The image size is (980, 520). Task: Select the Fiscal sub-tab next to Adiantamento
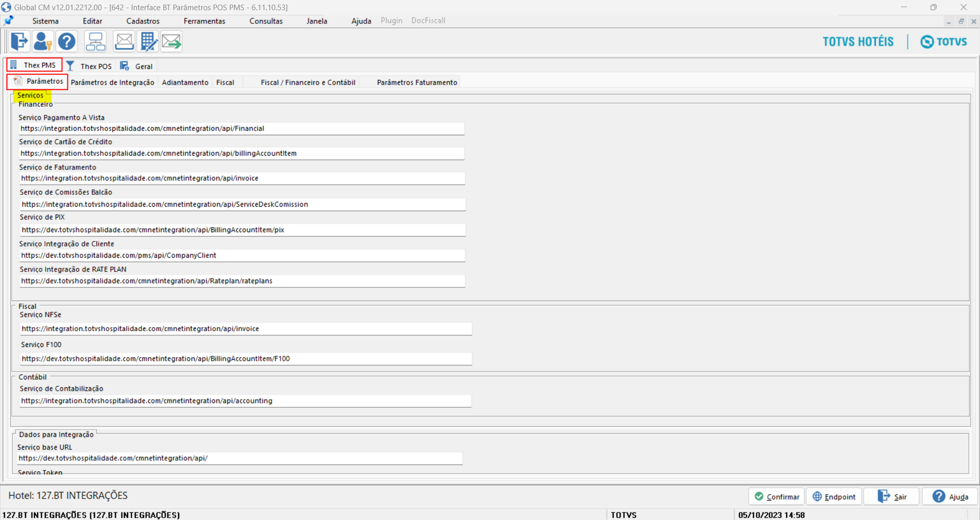[x=225, y=82]
